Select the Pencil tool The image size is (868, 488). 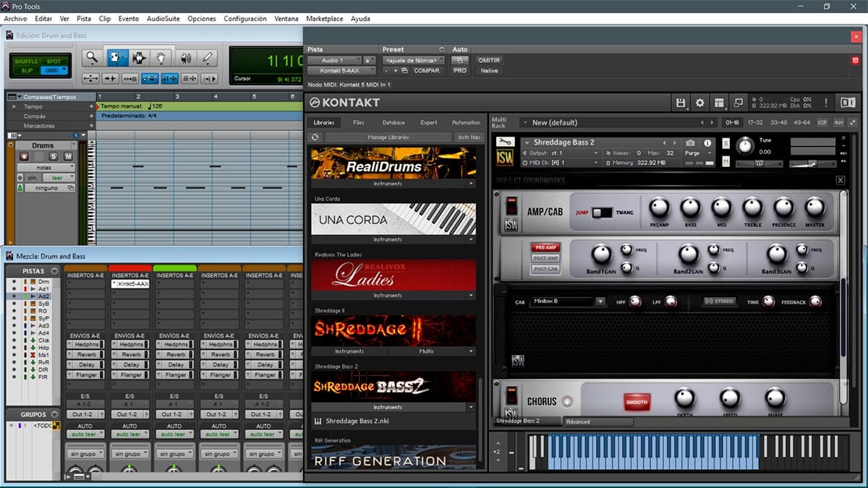(x=208, y=59)
